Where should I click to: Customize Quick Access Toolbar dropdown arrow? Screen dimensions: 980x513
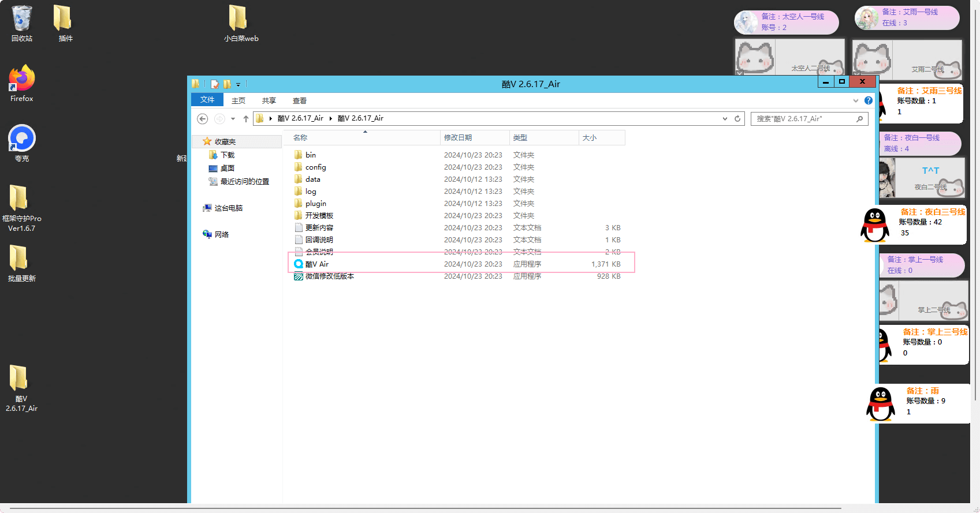click(x=238, y=85)
